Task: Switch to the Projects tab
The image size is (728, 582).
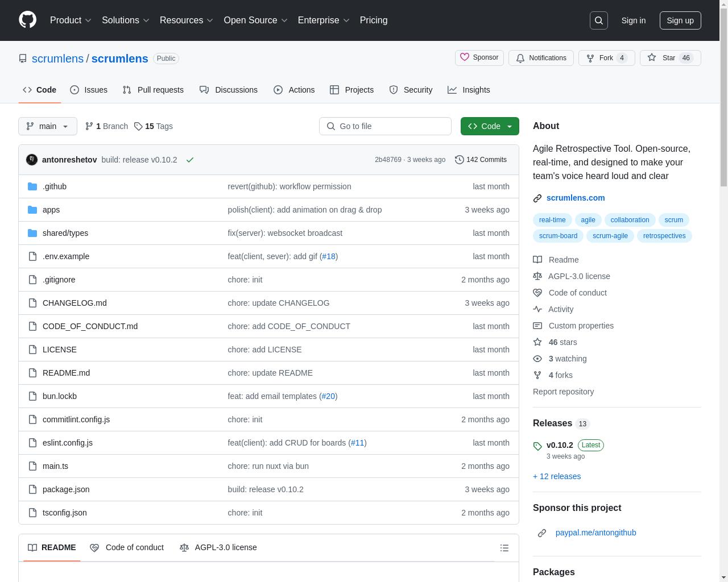Action: (352, 90)
